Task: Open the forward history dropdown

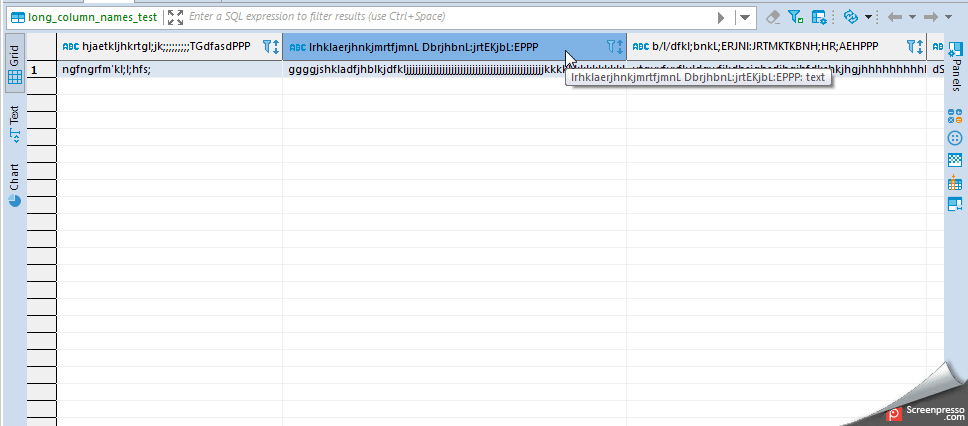Action: click(x=948, y=17)
